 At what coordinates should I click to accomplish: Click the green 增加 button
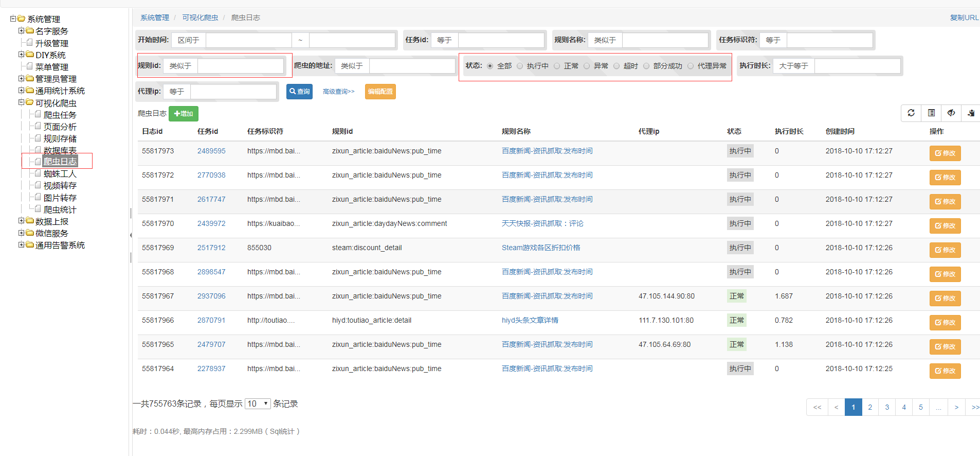click(x=184, y=114)
